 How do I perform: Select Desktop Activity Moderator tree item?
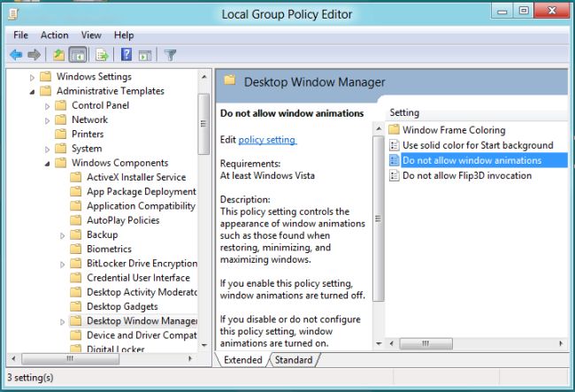click(x=142, y=292)
